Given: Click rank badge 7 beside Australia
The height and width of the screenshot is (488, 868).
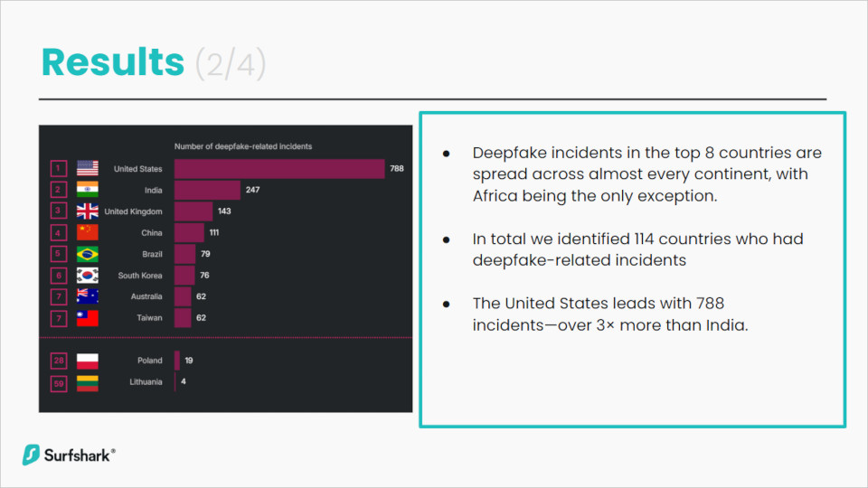Looking at the screenshot, I should 59,296.
